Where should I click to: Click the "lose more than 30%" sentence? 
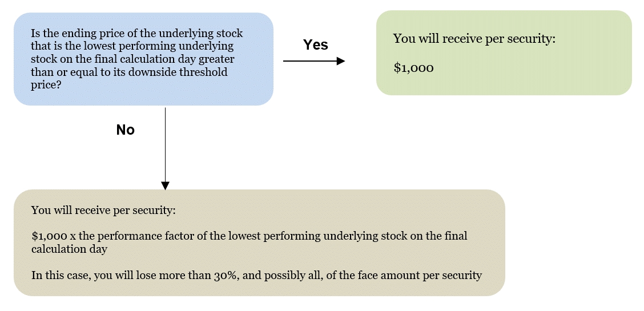point(256,276)
